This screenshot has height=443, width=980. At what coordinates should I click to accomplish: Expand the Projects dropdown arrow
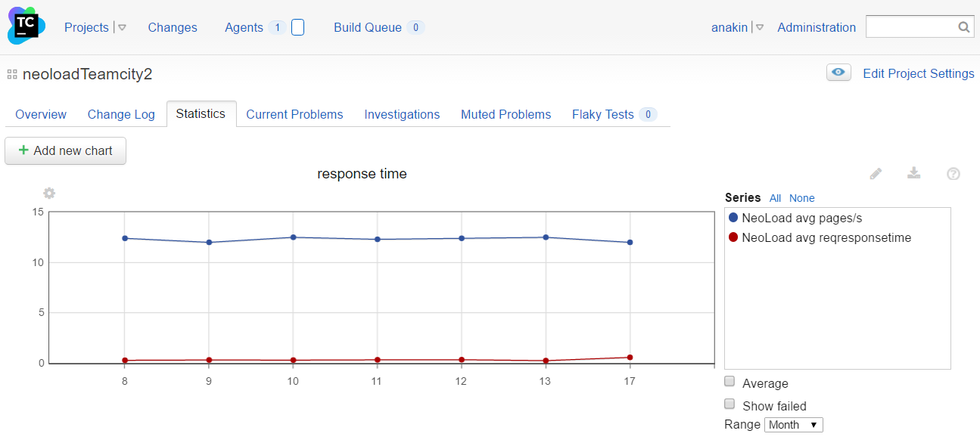pos(122,27)
